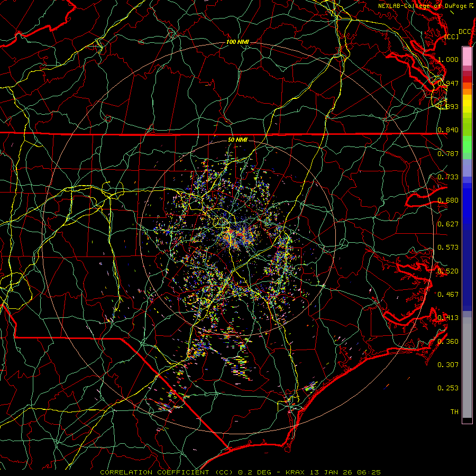Click the 0.573 color scale value

(x=448, y=247)
